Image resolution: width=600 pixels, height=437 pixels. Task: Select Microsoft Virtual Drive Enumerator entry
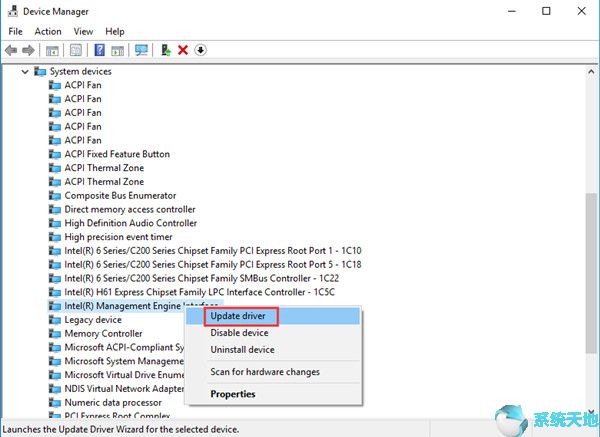click(x=124, y=375)
